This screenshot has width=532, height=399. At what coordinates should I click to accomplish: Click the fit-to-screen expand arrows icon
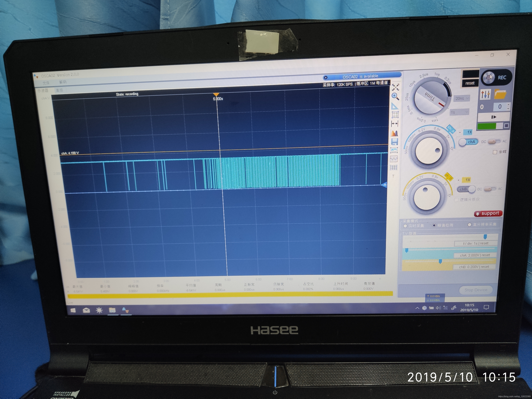pyautogui.click(x=395, y=87)
